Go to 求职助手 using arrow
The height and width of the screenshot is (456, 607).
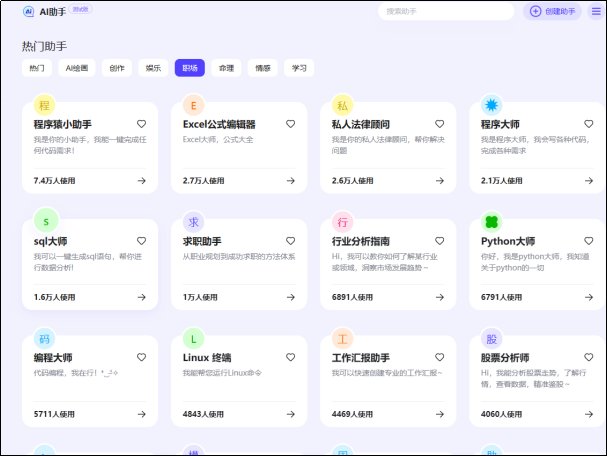point(291,297)
